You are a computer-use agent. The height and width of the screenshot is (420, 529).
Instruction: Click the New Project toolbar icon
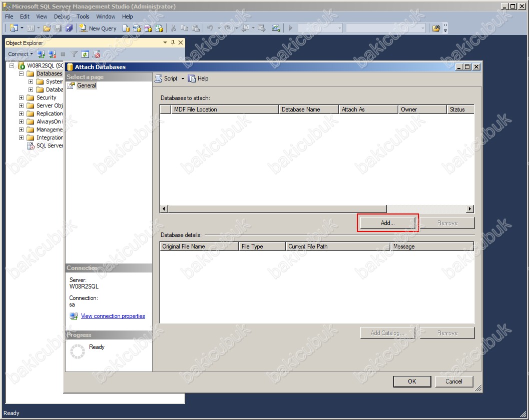pyautogui.click(x=14, y=28)
